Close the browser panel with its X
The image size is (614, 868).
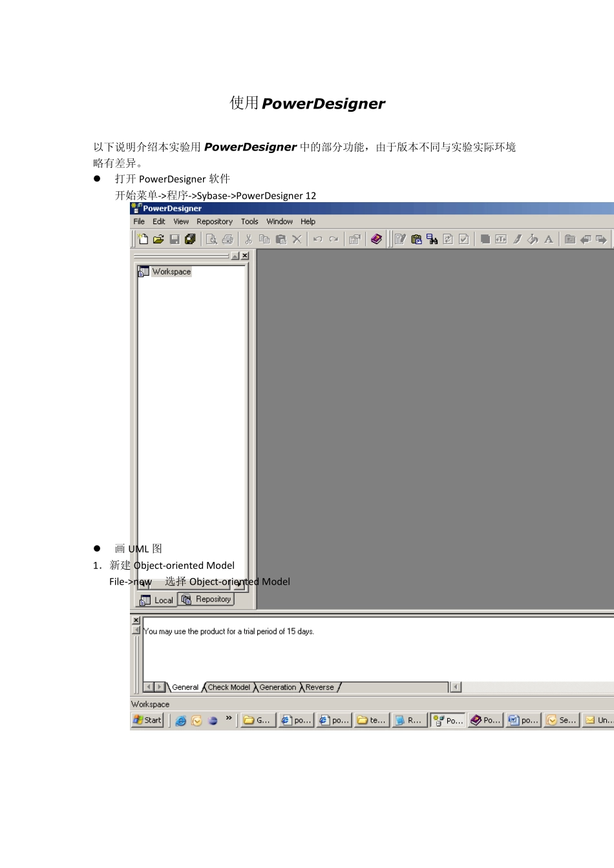245,256
